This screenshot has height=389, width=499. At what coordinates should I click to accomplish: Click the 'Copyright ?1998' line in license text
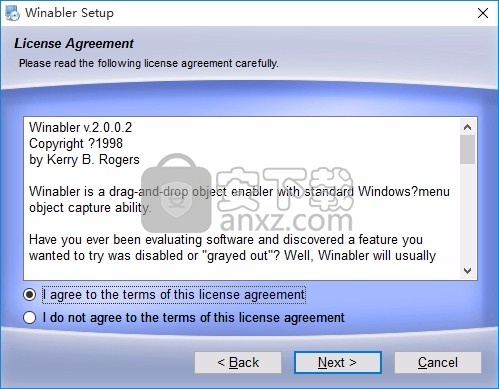click(76, 143)
